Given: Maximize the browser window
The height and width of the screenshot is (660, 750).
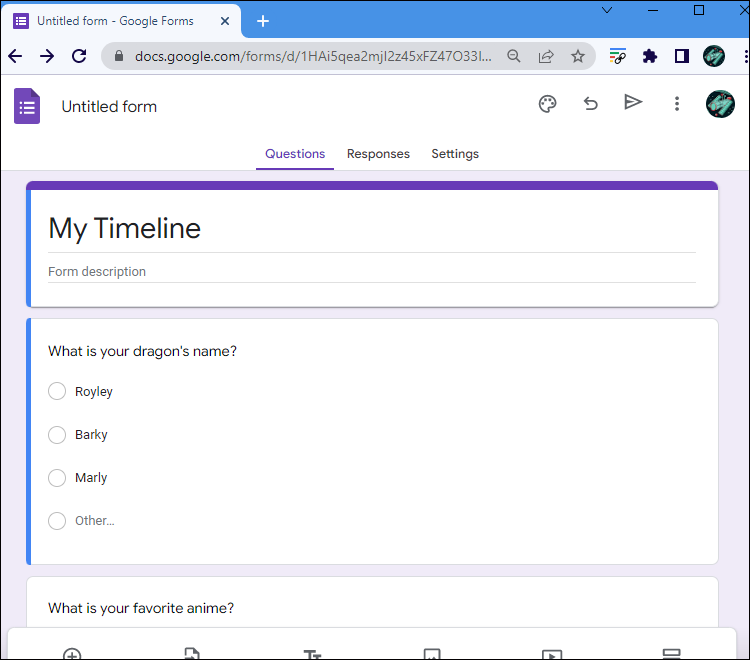Looking at the screenshot, I should click(699, 10).
